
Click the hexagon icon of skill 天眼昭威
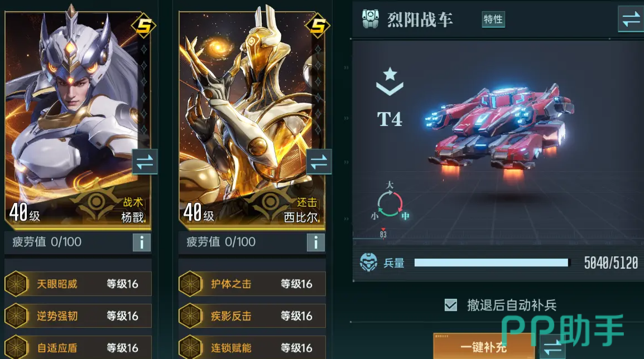pyautogui.click(x=16, y=284)
